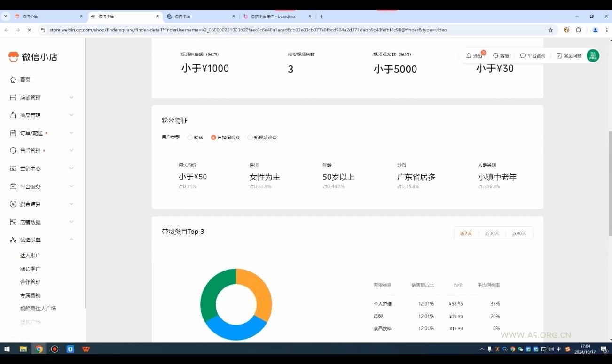Select the 短视频观众 radio button

251,138
